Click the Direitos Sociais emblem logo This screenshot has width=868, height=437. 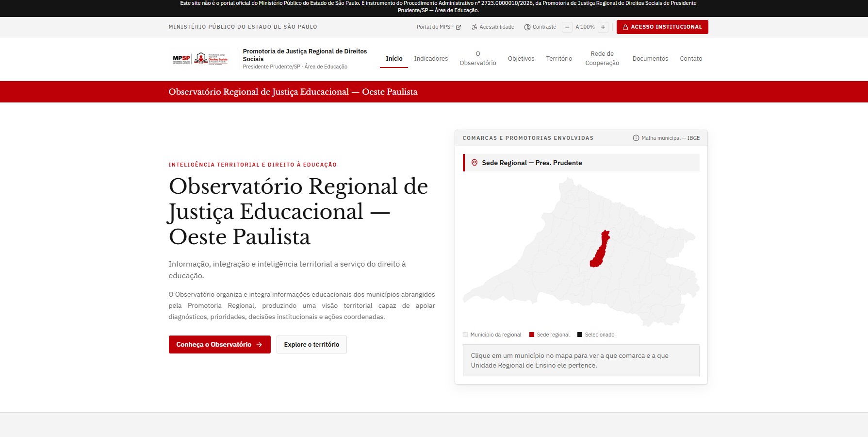[x=211, y=59]
